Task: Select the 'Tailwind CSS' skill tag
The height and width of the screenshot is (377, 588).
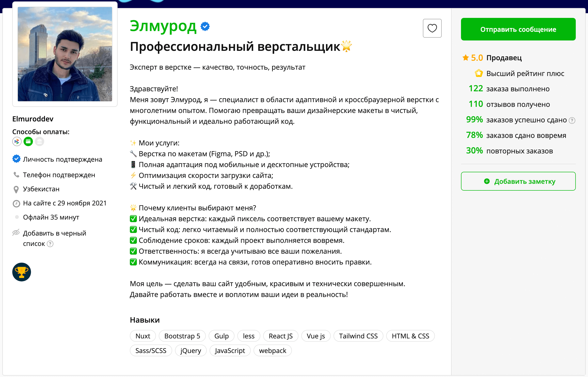Action: pos(358,336)
